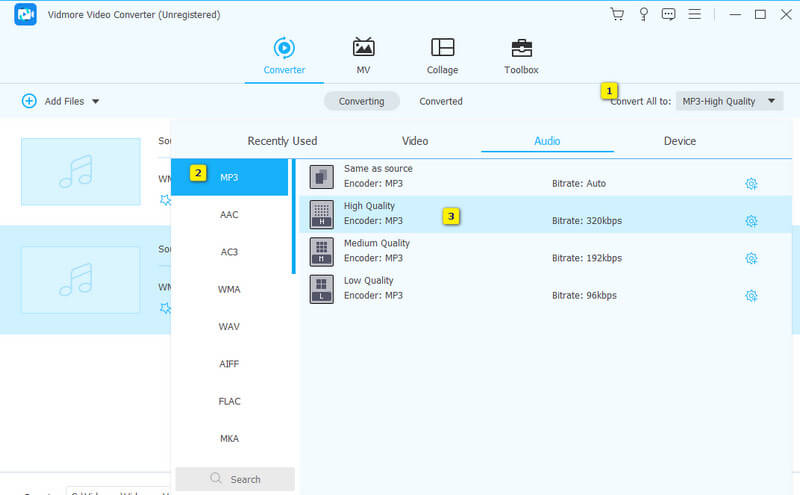This screenshot has width=800, height=495.
Task: Switch to the MV module
Action: (x=363, y=56)
